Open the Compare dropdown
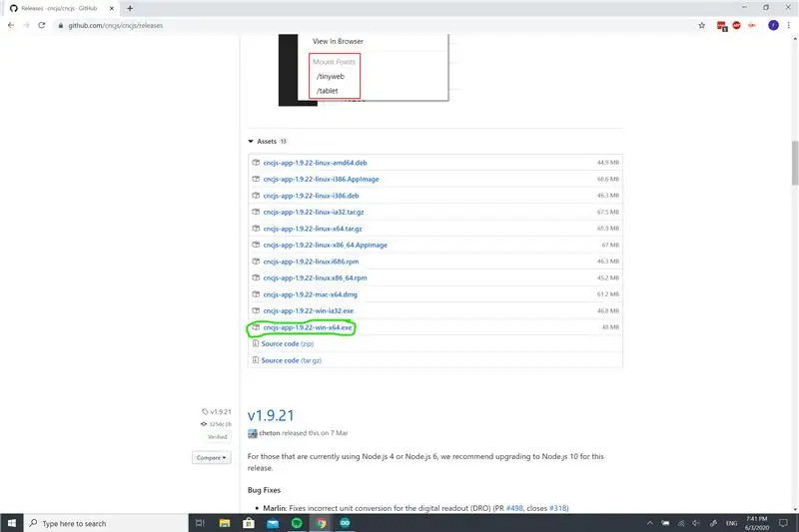The height and width of the screenshot is (532, 799). (211, 458)
